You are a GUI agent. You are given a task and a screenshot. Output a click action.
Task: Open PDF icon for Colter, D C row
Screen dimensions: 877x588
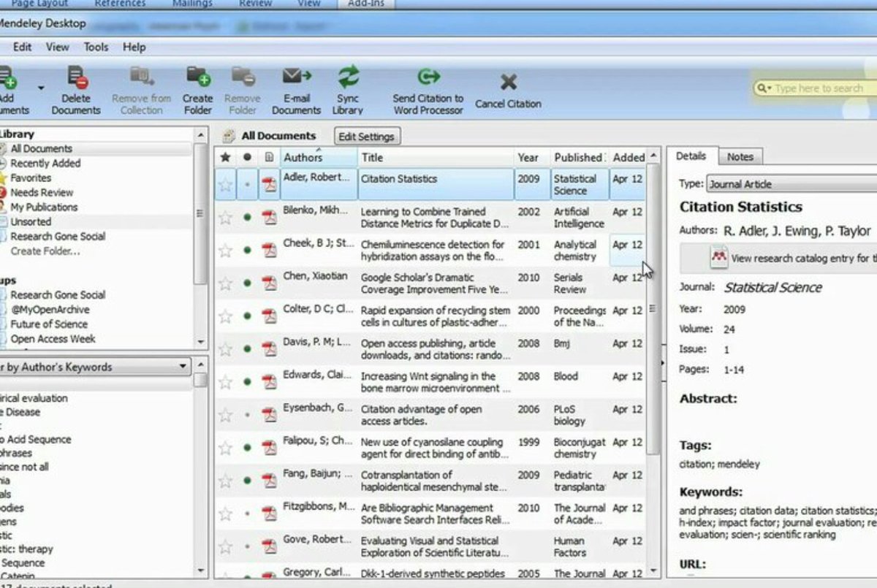[270, 316]
